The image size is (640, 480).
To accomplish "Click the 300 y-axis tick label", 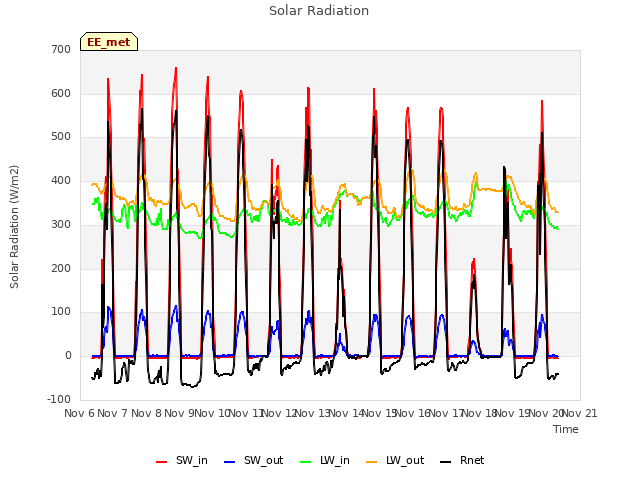I will pyautogui.click(x=61, y=224).
